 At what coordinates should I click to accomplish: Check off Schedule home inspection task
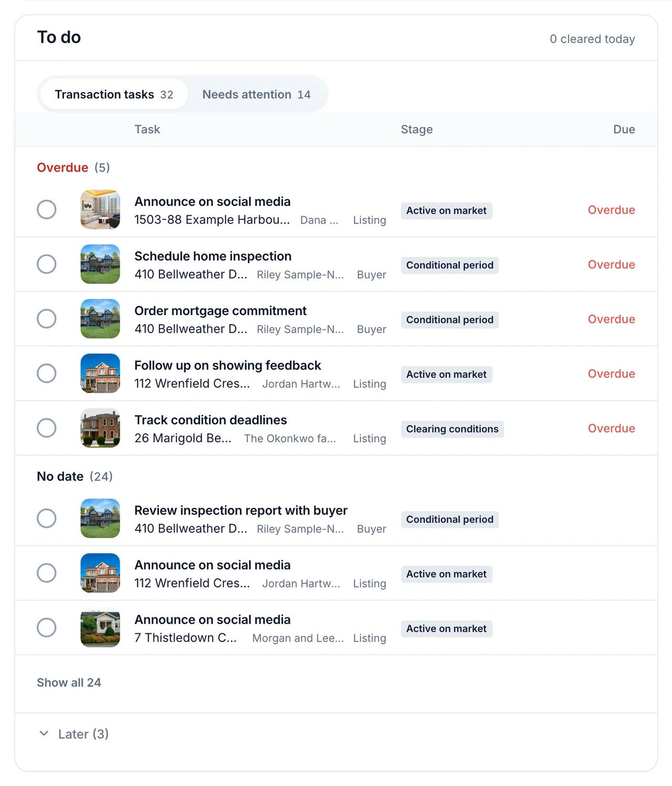tap(47, 264)
